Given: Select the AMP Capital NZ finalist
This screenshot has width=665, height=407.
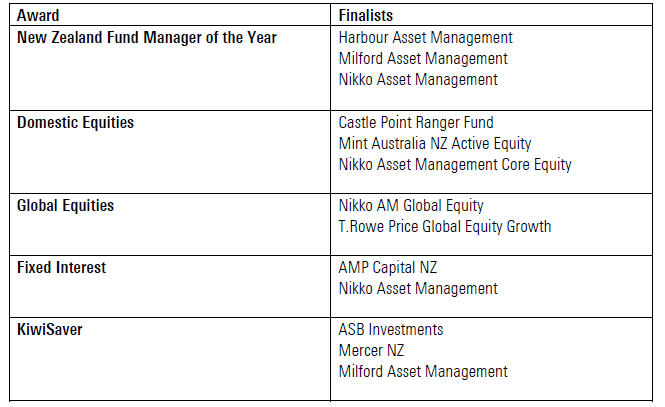Looking at the screenshot, I should (388, 268).
